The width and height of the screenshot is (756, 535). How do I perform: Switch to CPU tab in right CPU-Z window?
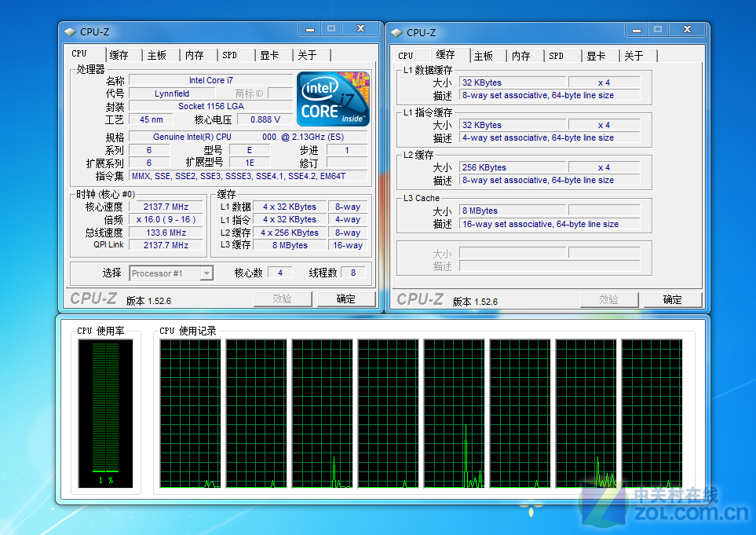(406, 56)
